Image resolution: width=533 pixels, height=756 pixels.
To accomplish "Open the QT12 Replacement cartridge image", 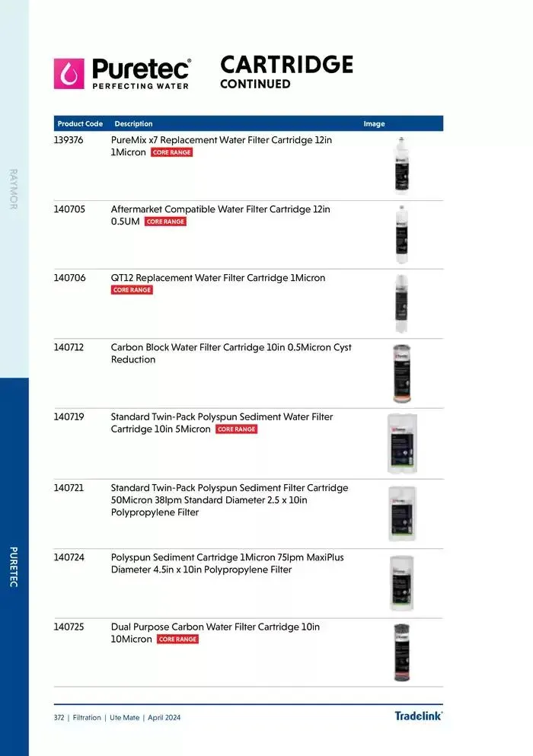I will click(401, 304).
